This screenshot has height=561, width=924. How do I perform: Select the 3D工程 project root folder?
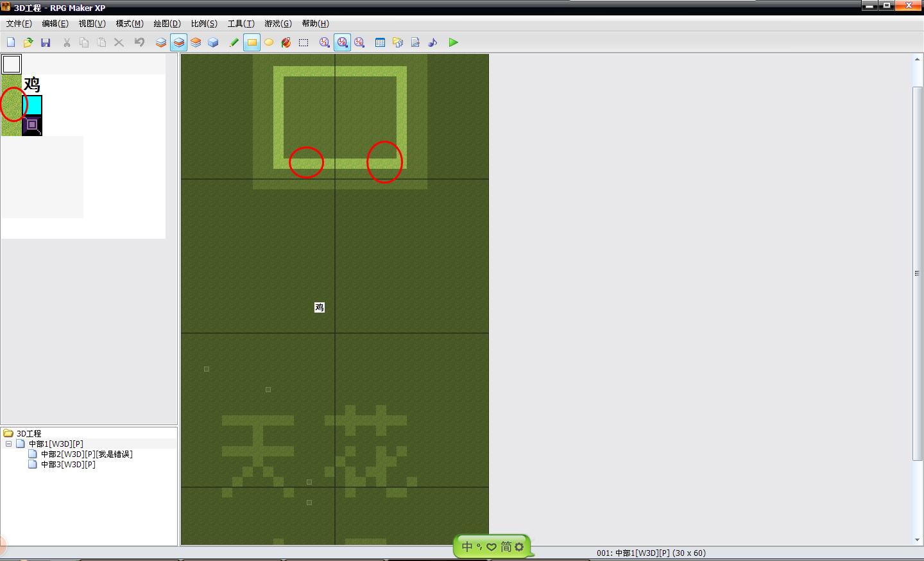pyautogui.click(x=29, y=433)
